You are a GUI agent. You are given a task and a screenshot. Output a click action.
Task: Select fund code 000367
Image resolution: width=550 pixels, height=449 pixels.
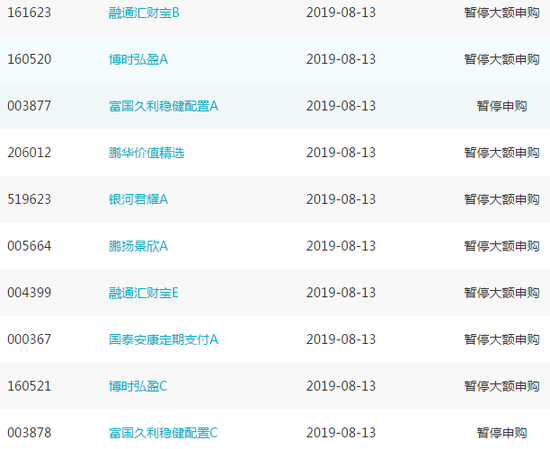pos(29,339)
